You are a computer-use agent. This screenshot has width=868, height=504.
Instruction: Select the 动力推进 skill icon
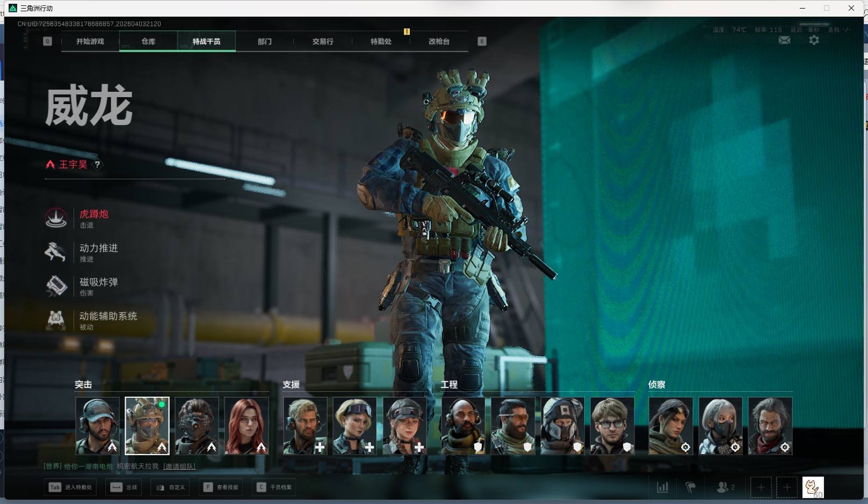(x=56, y=252)
